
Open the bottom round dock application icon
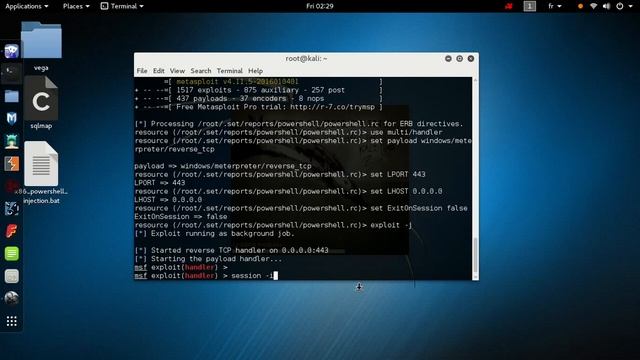[x=11, y=298]
